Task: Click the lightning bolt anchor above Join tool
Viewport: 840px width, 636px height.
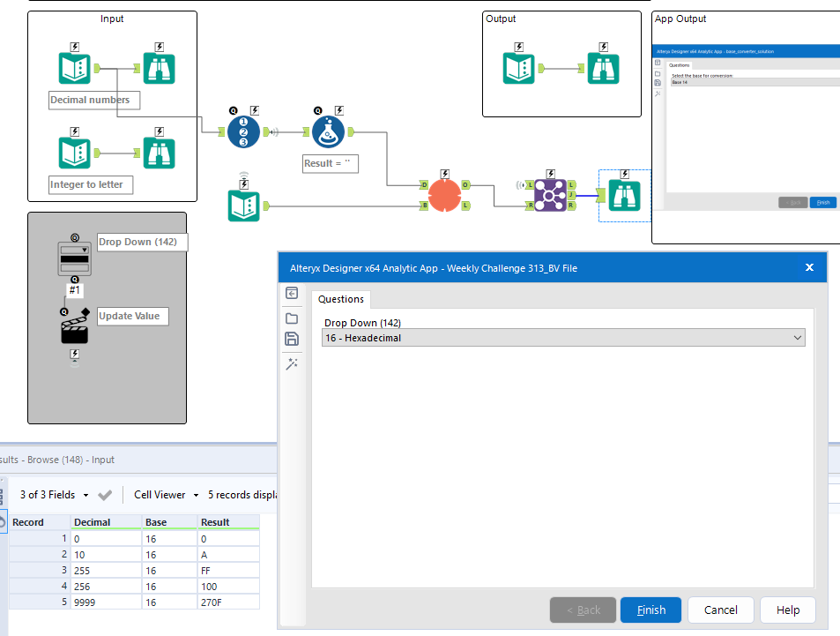Action: 550,174
